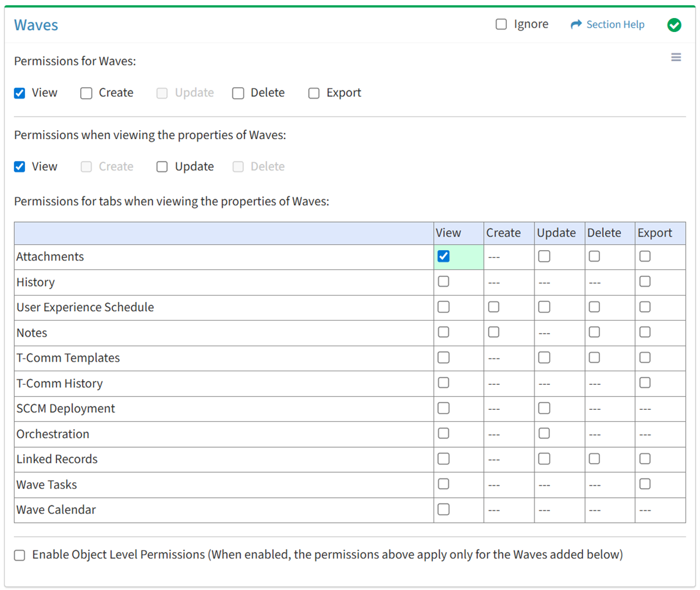Uncheck View for Attachments tab
The width and height of the screenshot is (700, 590).
pos(443,257)
